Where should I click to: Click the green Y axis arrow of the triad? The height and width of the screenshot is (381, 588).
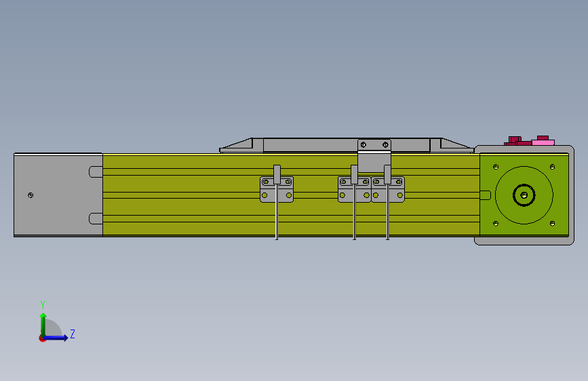tap(43, 324)
